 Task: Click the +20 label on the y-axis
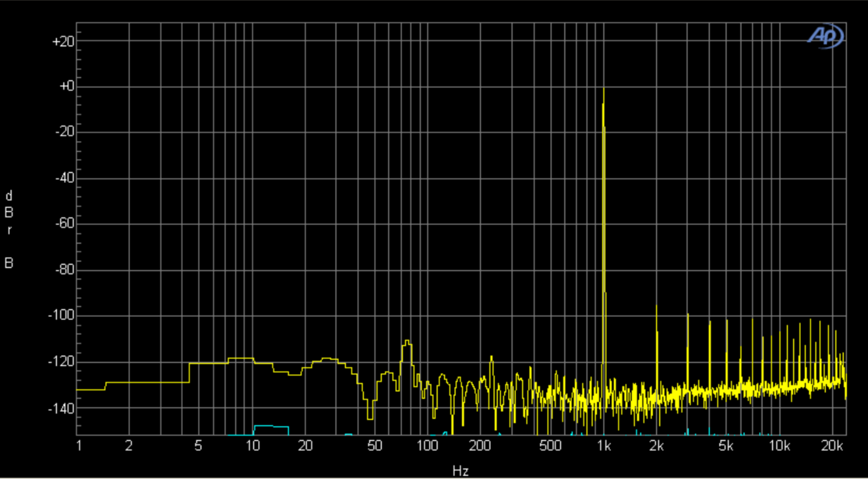pos(63,42)
